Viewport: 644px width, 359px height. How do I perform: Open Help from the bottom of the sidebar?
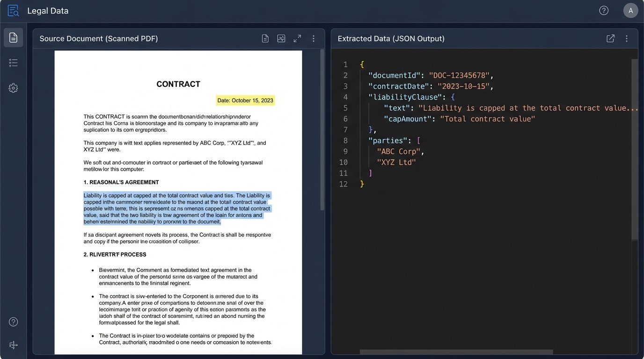(x=13, y=322)
